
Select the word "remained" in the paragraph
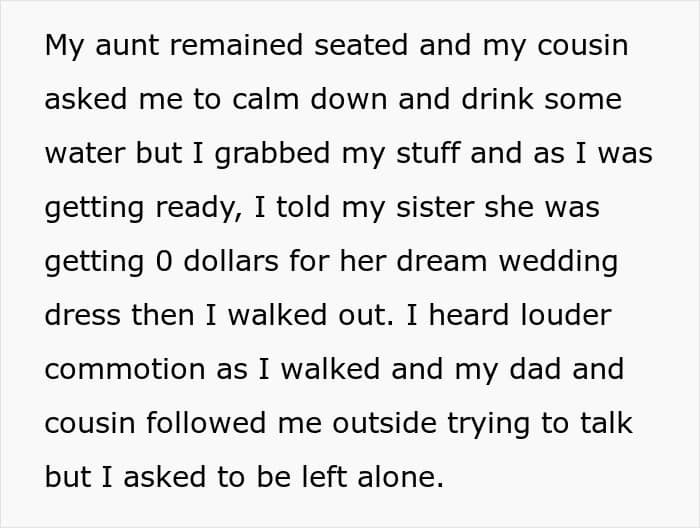pyautogui.click(x=237, y=45)
